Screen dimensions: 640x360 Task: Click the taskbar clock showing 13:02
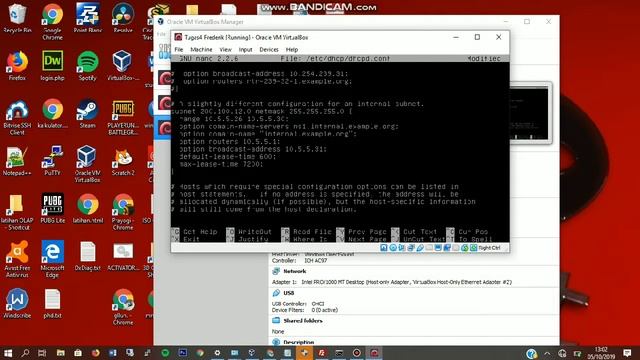tap(601, 353)
